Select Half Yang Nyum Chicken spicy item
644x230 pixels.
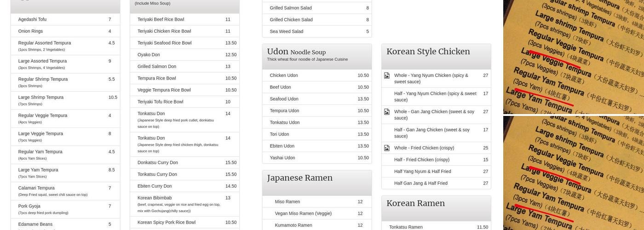(x=436, y=97)
